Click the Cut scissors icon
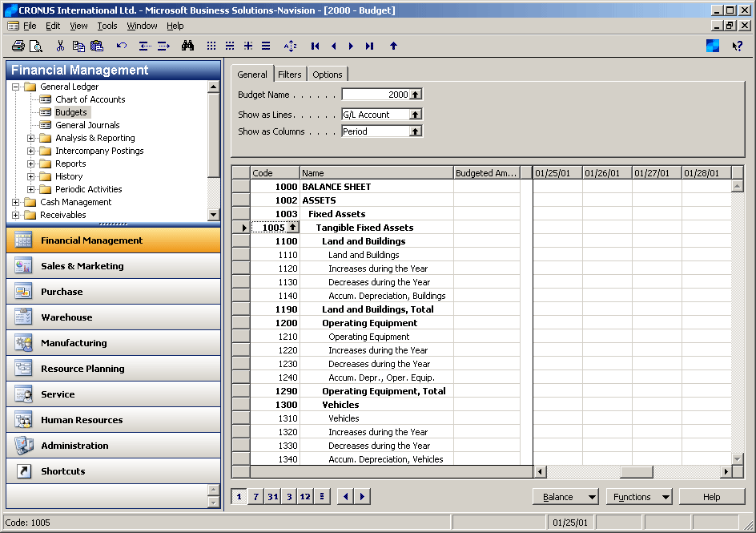This screenshot has width=756, height=533. [x=60, y=46]
